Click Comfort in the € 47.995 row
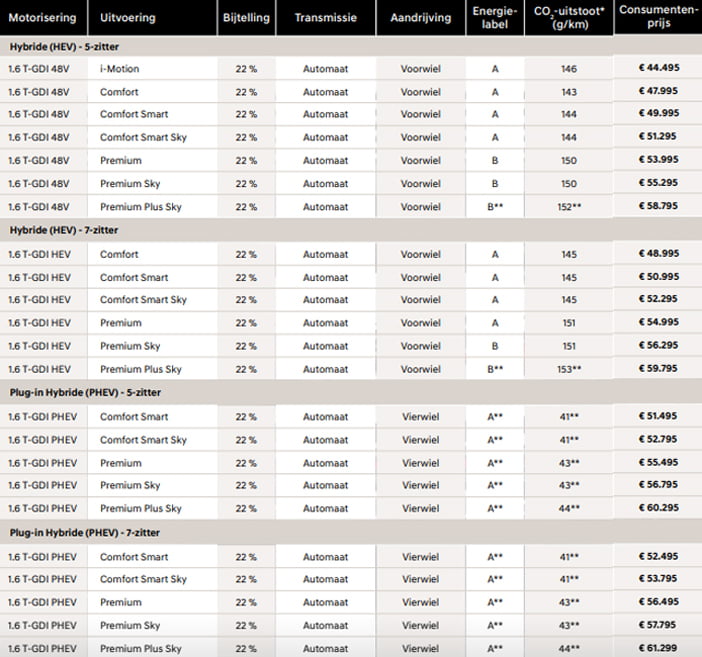Screen dimensions: 702x657 pyautogui.click(x=119, y=92)
